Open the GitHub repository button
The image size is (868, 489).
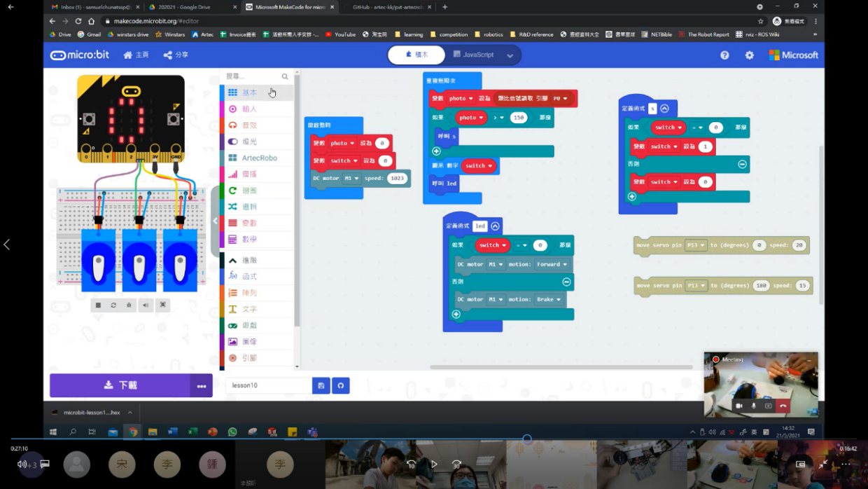(x=341, y=385)
